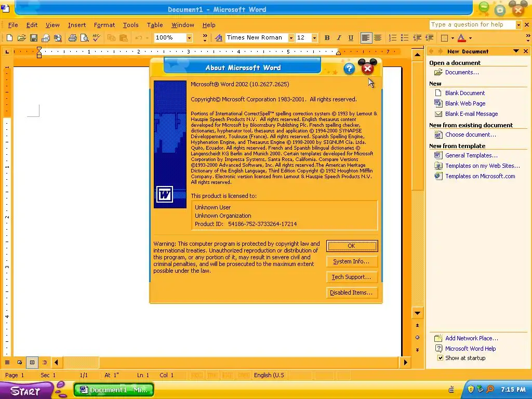This screenshot has height=399, width=532.
Task: Toggle Underline formatting
Action: click(351, 37)
